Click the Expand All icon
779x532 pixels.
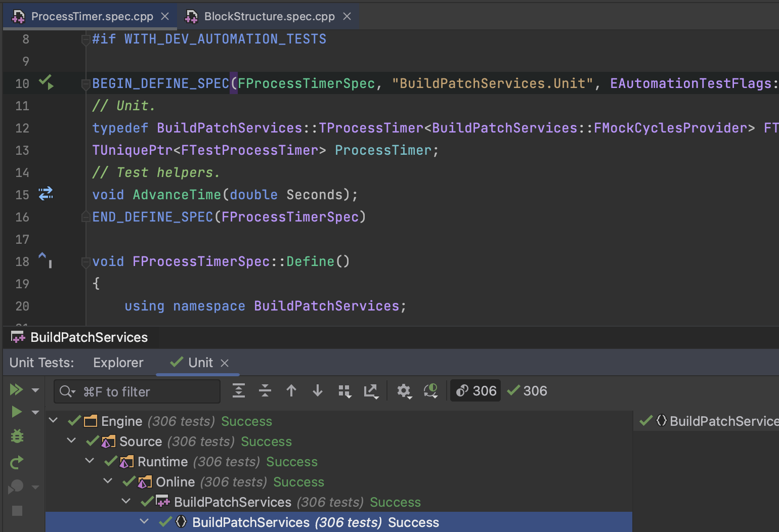(239, 391)
